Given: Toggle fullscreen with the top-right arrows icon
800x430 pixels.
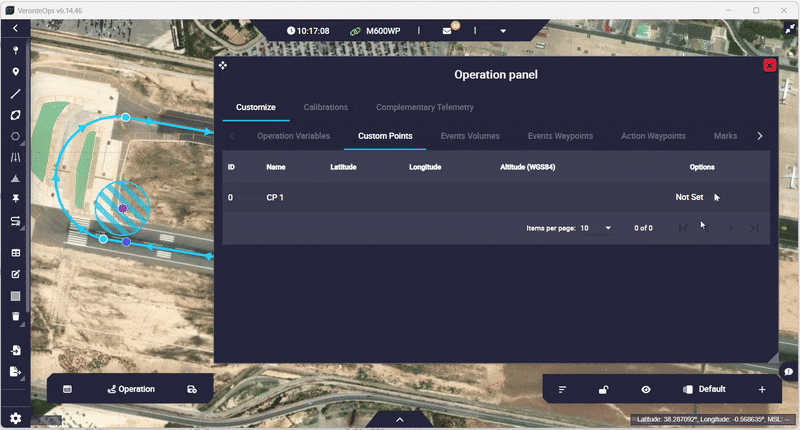Looking at the screenshot, I should [788, 30].
